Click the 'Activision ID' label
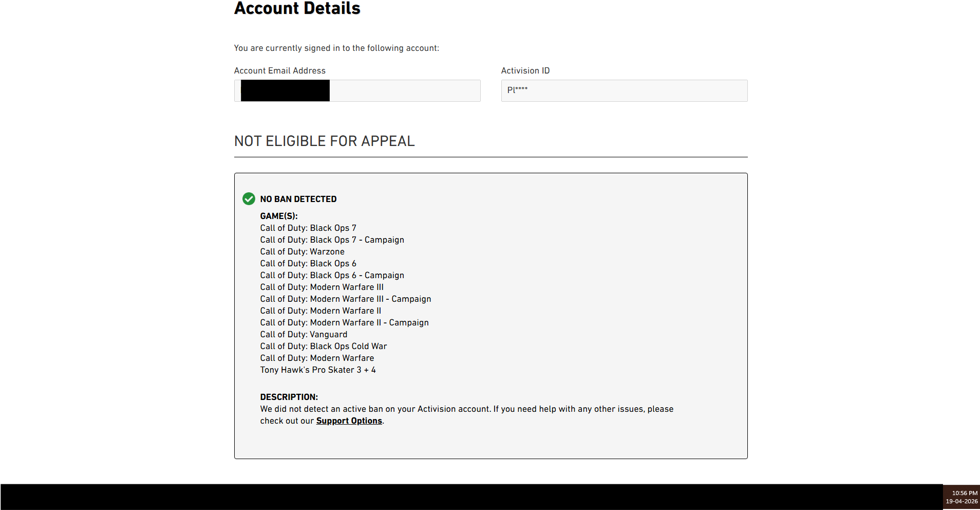The height and width of the screenshot is (510, 980). 525,71
